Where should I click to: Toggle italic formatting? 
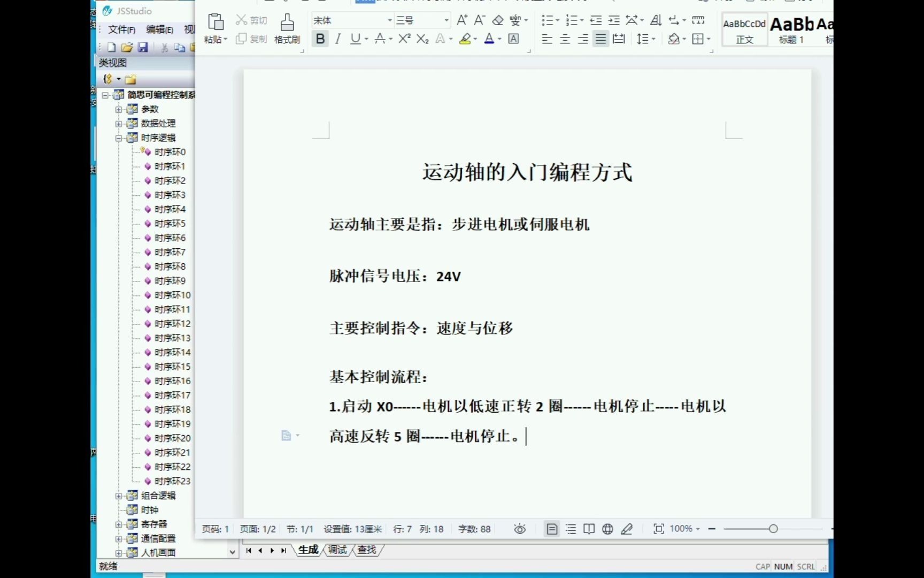coord(337,39)
